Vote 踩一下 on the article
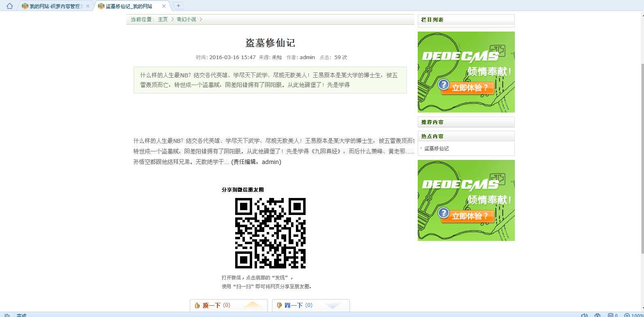Viewport: 644px width, 317px height. (311, 305)
